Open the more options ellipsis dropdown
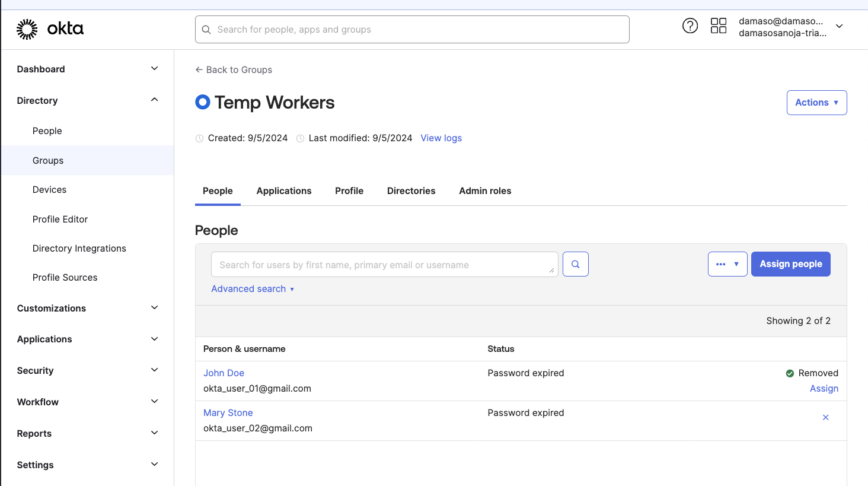868x486 pixels. (x=727, y=263)
